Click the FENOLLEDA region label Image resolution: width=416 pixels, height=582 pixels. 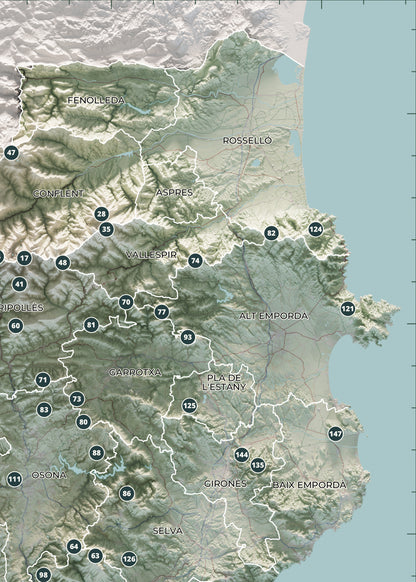(96, 100)
